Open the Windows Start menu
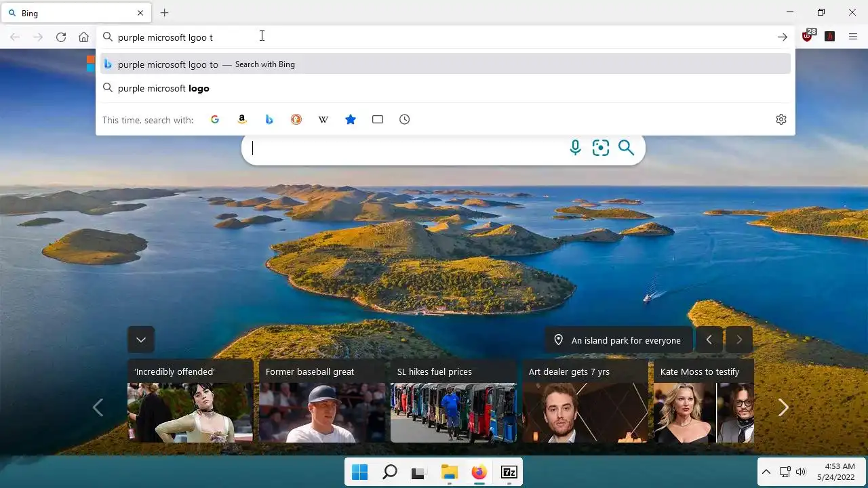868x488 pixels. pyautogui.click(x=359, y=472)
